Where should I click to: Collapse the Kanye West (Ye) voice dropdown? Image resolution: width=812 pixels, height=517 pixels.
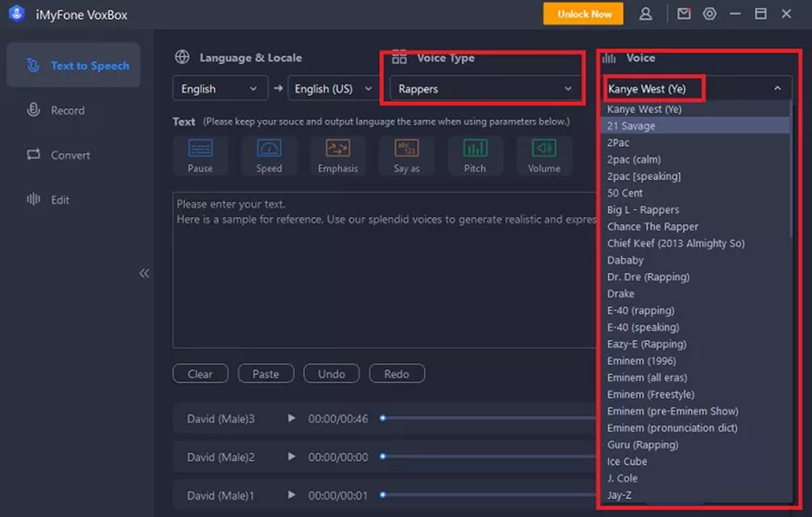coord(698,88)
